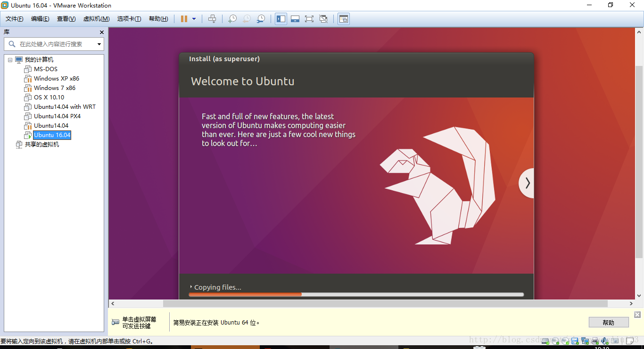Dismiss the easy install info bar

(x=637, y=315)
